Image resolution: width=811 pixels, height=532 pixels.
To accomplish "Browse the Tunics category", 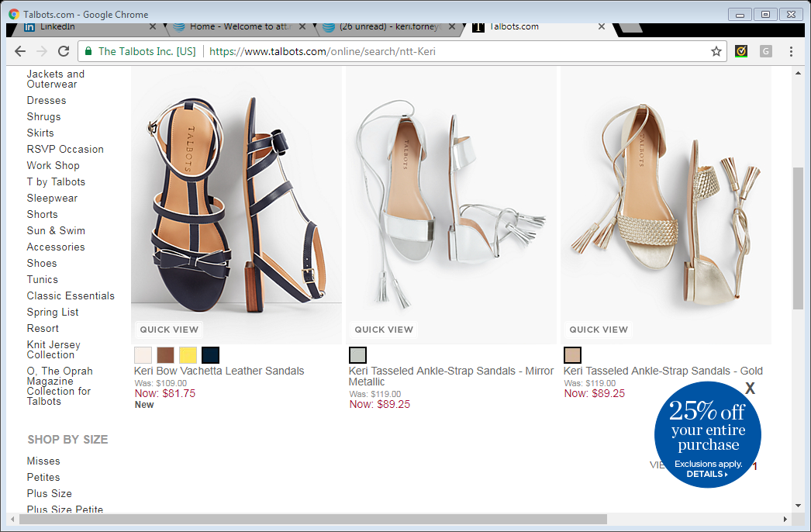I will [x=43, y=279].
